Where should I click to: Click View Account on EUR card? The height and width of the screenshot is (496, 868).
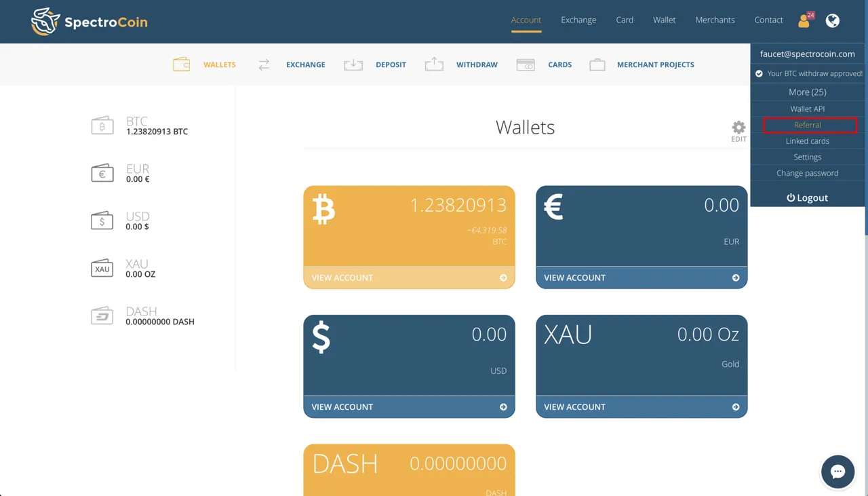tap(642, 278)
